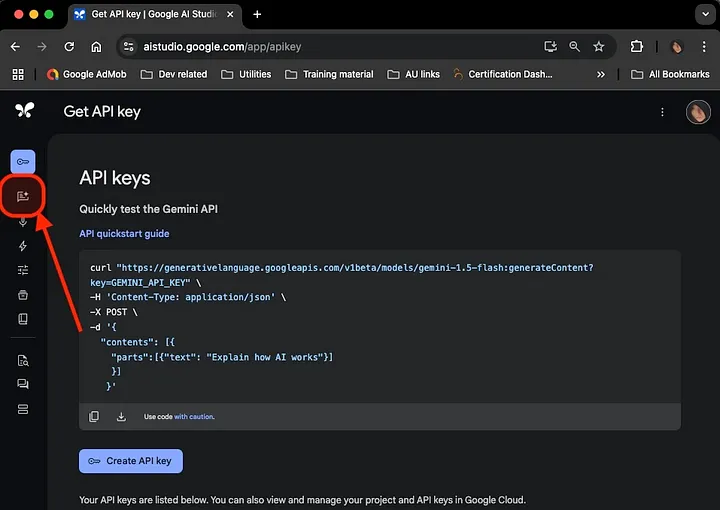Click the 'Explain how AI works' code text
This screenshot has width=720, height=510.
coord(265,357)
